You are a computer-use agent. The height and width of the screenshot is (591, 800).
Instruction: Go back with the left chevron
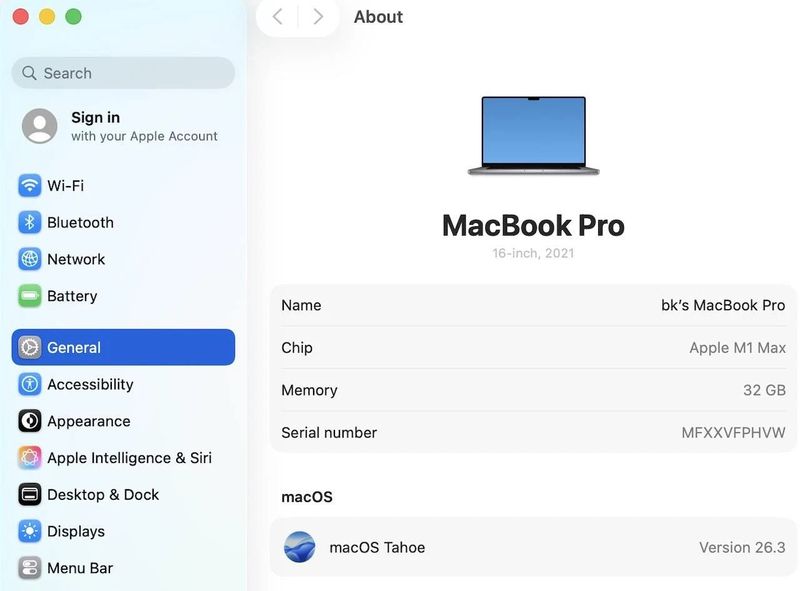coord(278,17)
